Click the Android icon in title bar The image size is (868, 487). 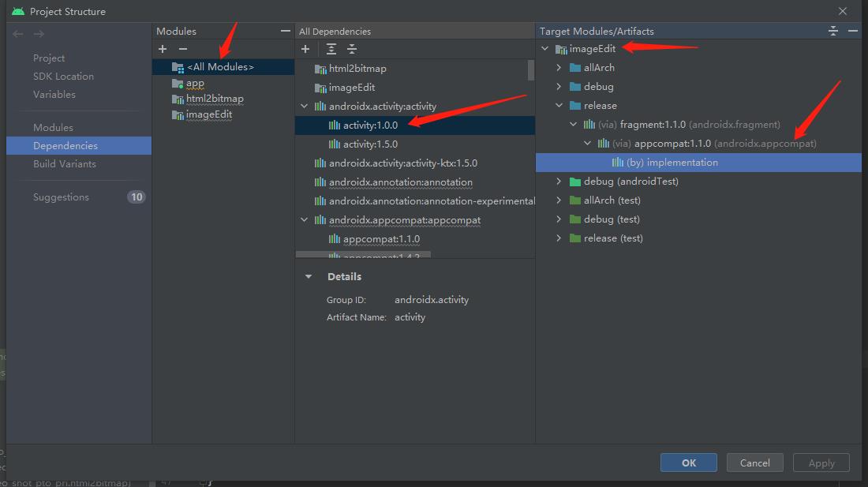pos(18,11)
